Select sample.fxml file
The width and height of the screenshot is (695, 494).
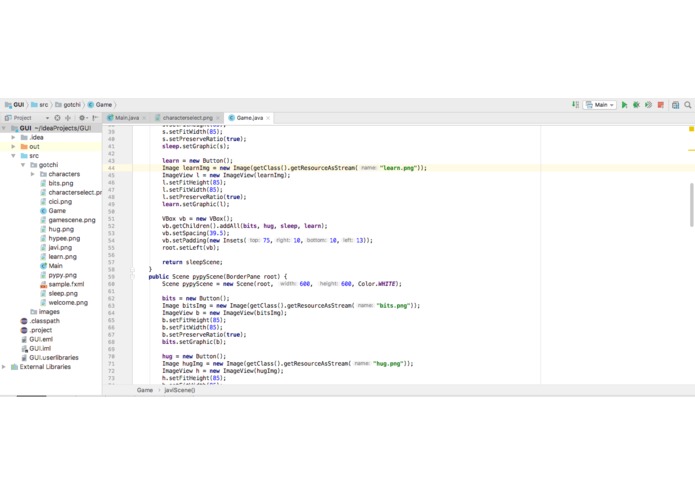(66, 284)
